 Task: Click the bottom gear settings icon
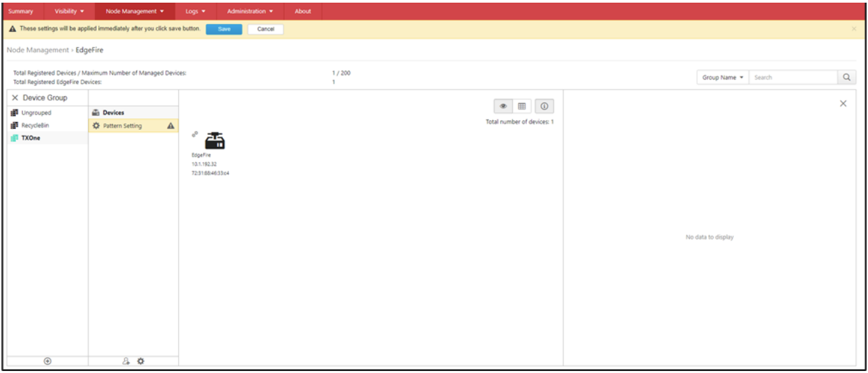[x=140, y=361]
